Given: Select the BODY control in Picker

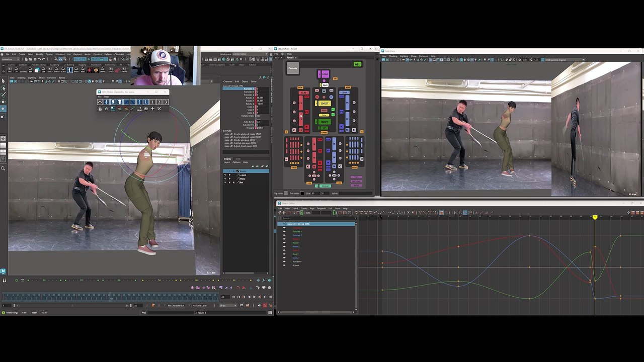Looking at the screenshot, I should pos(325,122).
